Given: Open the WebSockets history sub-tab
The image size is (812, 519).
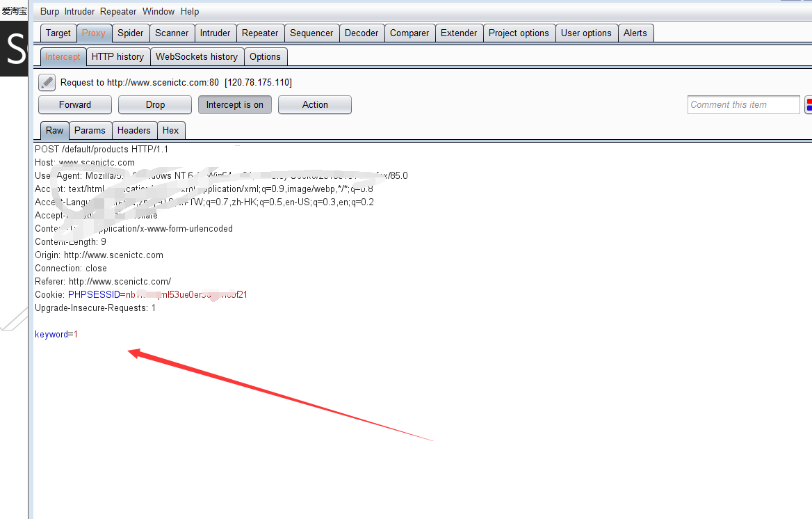Looking at the screenshot, I should point(197,57).
